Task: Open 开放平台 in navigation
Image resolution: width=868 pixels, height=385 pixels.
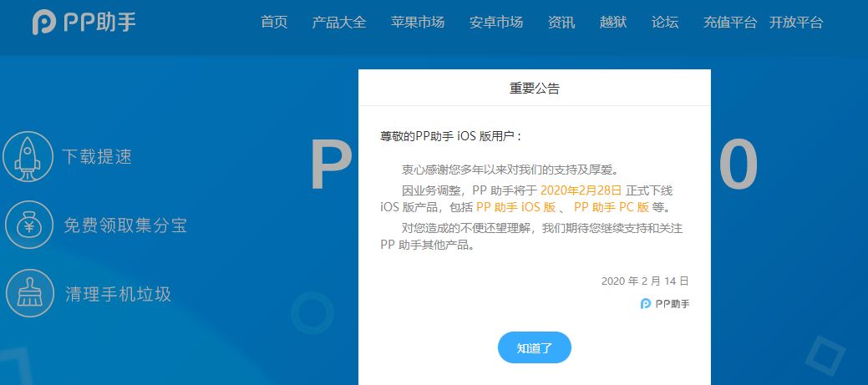Action: point(796,22)
